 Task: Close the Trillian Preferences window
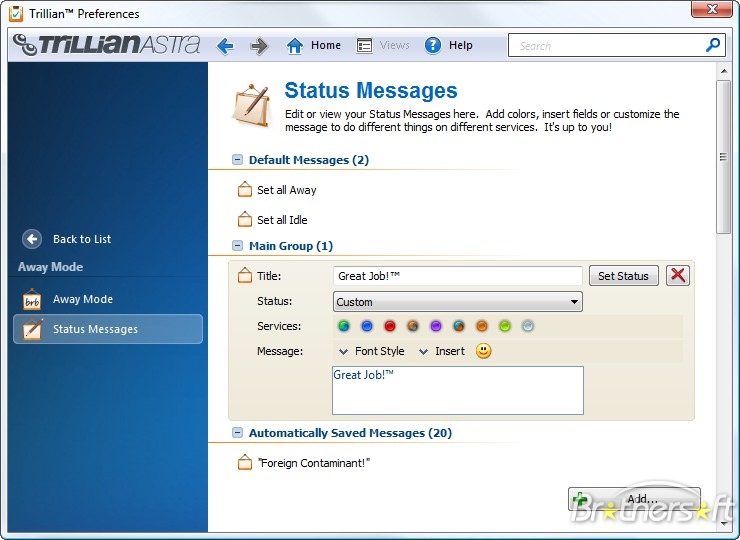[x=712, y=9]
